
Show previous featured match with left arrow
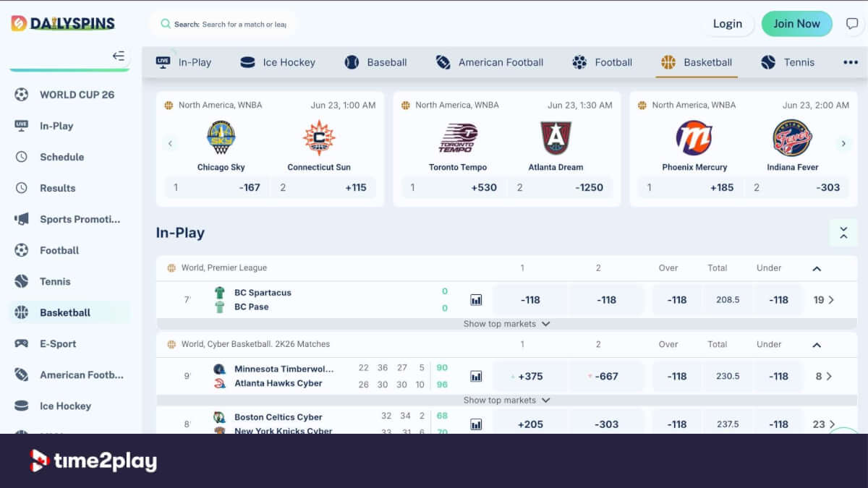tap(171, 143)
